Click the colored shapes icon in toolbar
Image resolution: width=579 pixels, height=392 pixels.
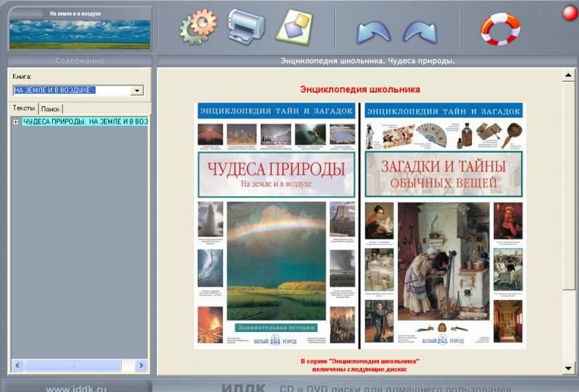294,27
